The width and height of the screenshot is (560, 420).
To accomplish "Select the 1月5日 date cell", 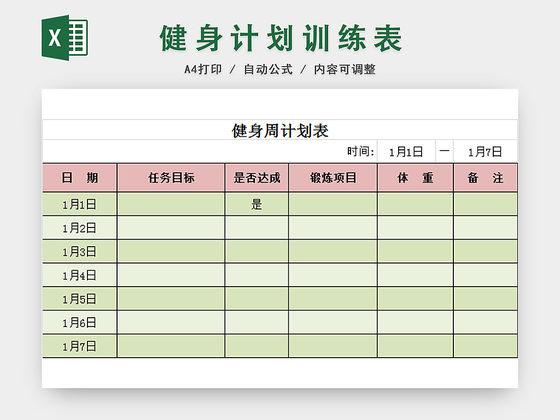I will [x=80, y=299].
